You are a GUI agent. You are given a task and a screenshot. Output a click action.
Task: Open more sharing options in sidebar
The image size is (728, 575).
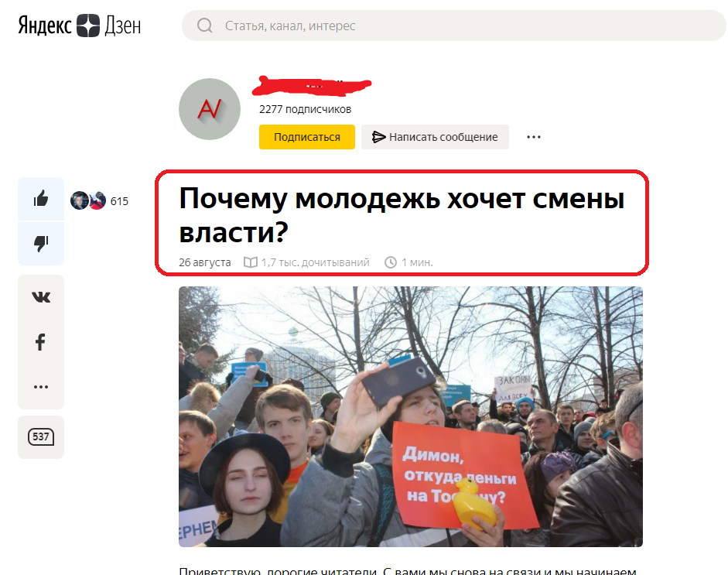point(41,386)
